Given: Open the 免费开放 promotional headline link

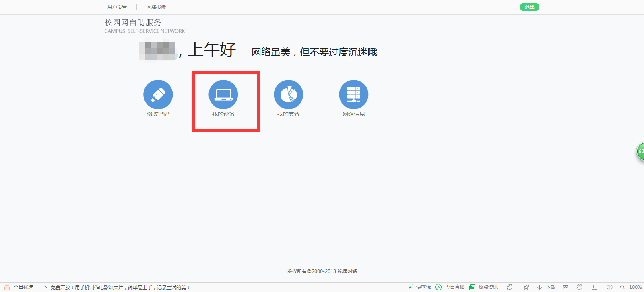Looking at the screenshot, I should tap(120, 288).
